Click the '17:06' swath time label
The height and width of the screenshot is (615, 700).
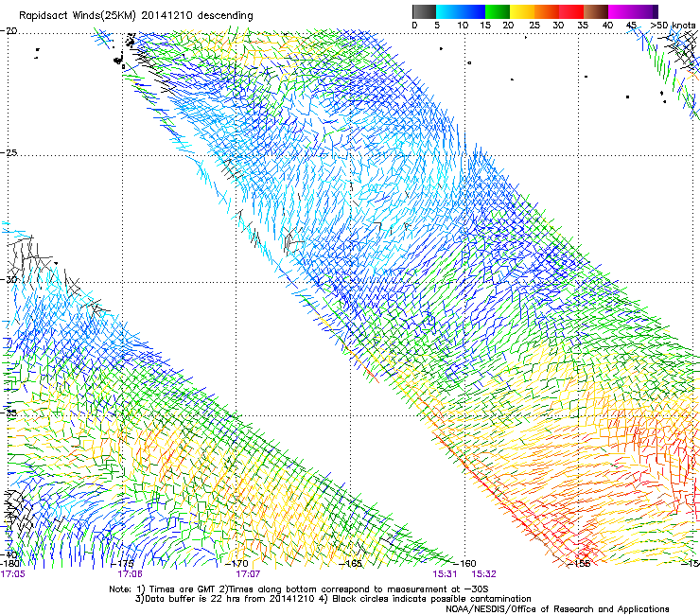pyautogui.click(x=130, y=574)
